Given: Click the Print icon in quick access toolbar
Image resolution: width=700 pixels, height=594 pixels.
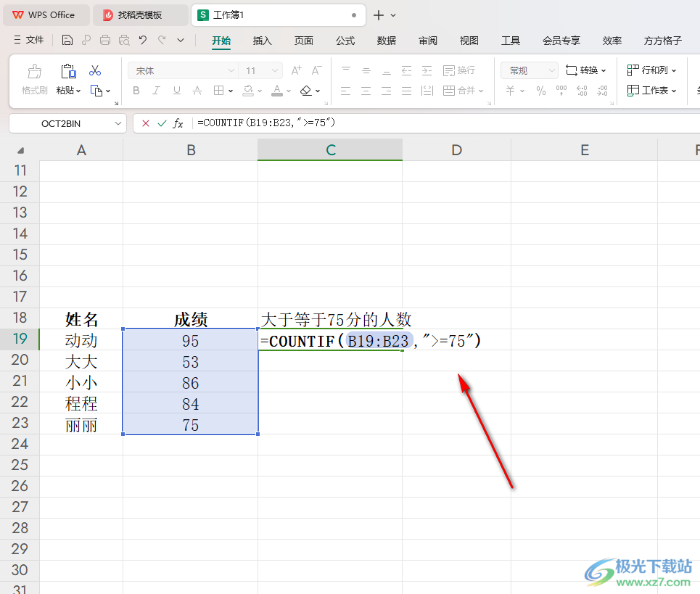Looking at the screenshot, I should [x=105, y=40].
